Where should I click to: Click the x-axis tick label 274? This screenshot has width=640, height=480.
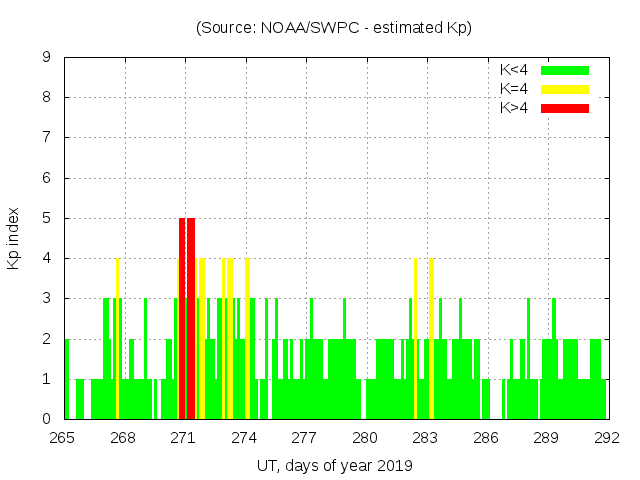[x=244, y=438]
